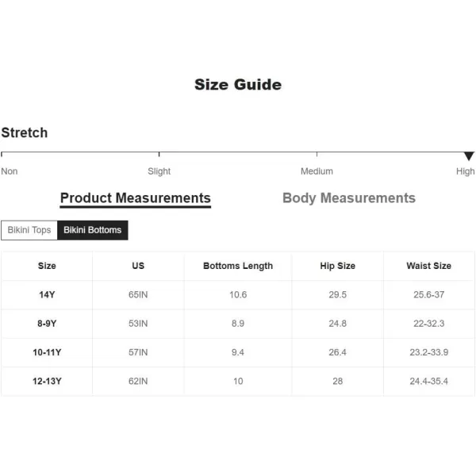Click the 'US' column header
This screenshot has height=476, width=476.
pos(138,266)
